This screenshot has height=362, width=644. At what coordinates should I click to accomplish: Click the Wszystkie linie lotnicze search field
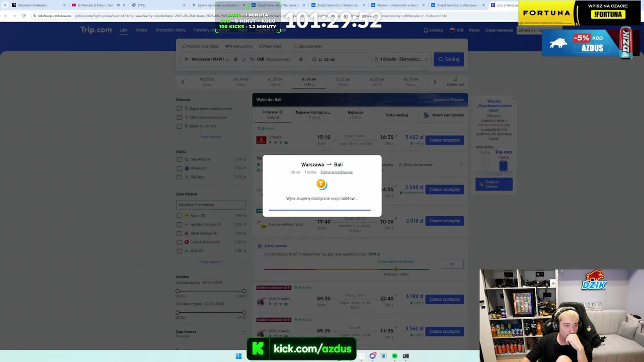click(211, 205)
